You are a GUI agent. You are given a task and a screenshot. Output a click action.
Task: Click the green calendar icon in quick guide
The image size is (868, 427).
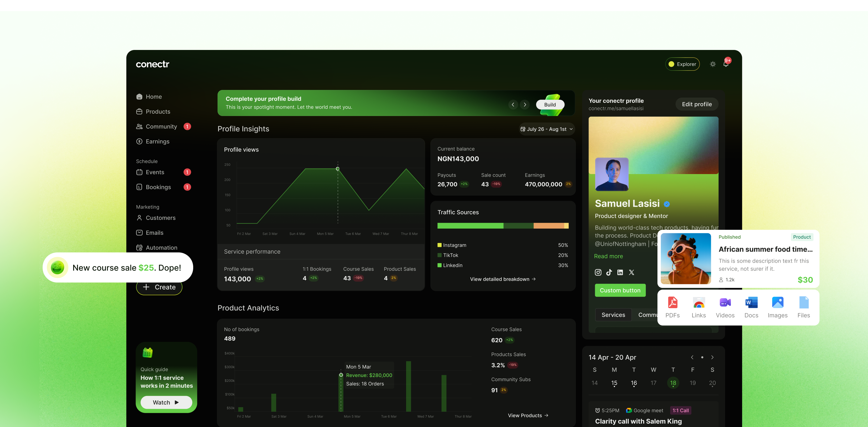pos(147,353)
